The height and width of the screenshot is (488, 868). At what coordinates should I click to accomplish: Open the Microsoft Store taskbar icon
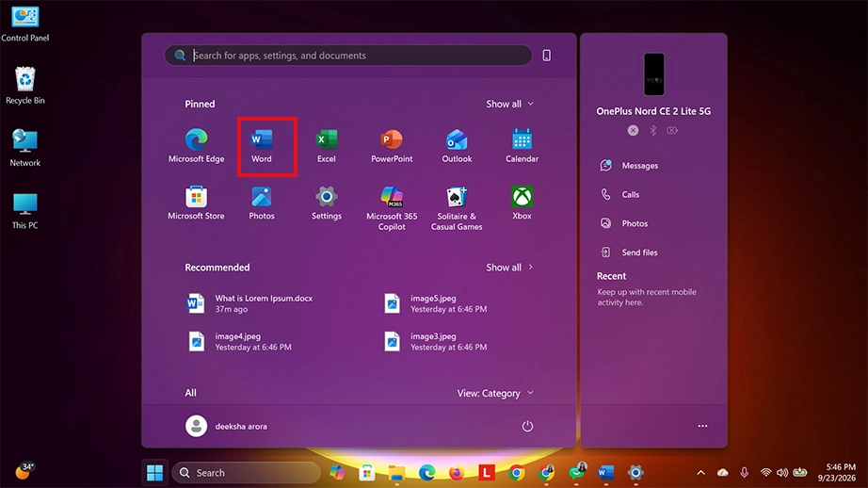366,473
